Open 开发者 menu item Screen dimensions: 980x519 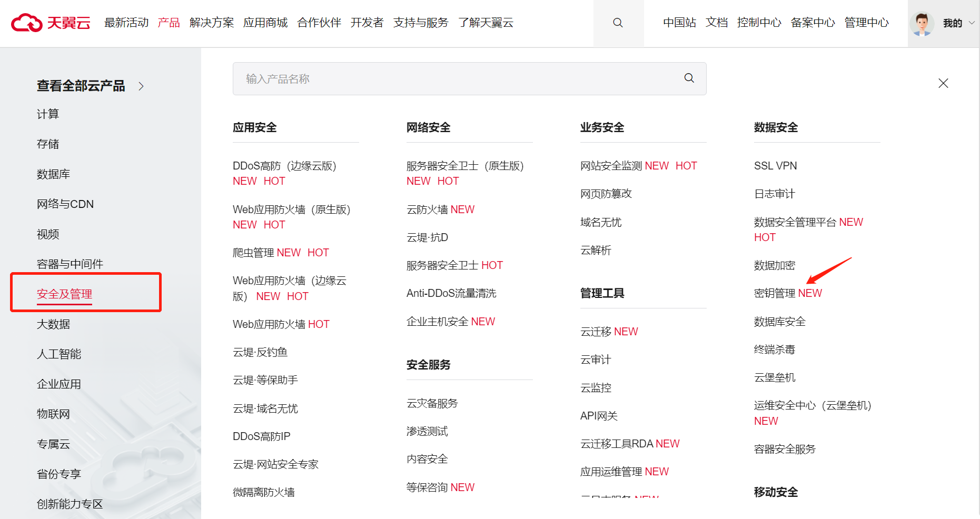367,23
